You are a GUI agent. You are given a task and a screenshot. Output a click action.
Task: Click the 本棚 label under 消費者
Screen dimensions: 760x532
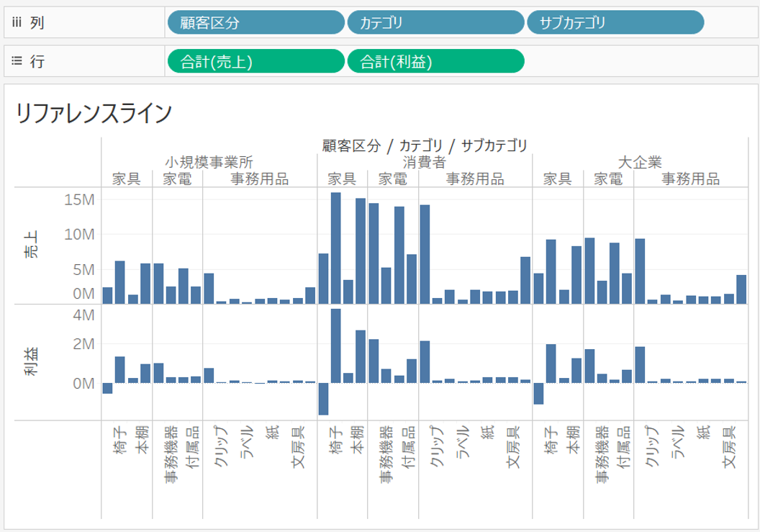coord(358,439)
